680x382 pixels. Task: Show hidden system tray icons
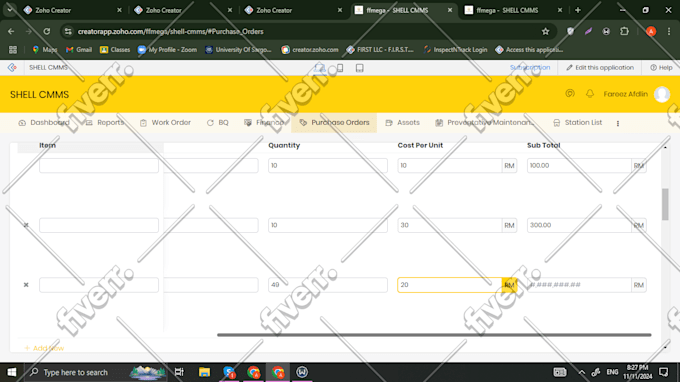582,372
